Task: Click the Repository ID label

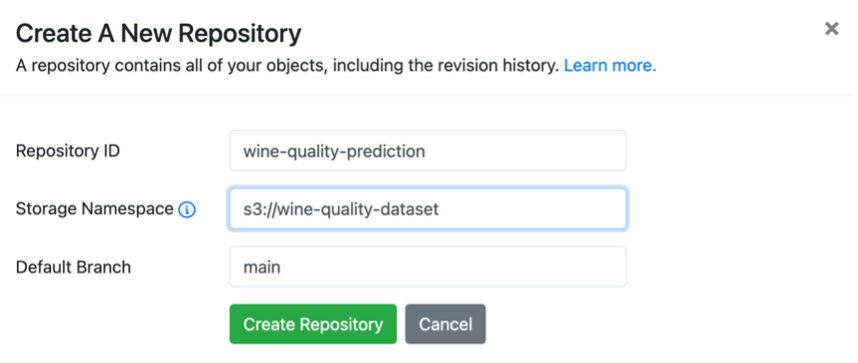Action: (x=68, y=151)
